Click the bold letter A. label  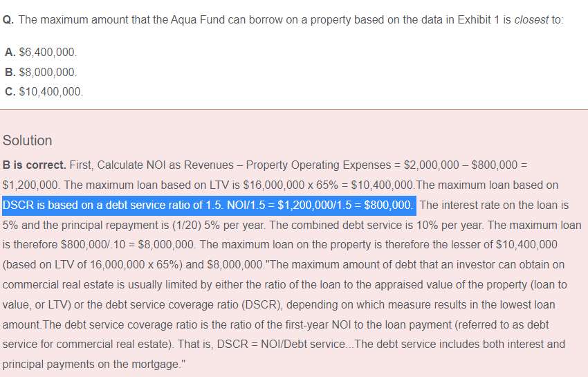point(10,52)
